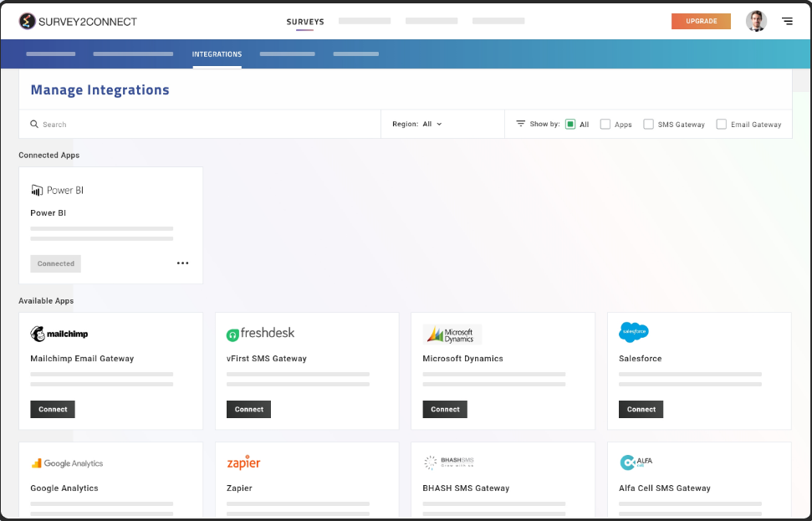Switch to the Integrations tab
812x521 pixels.
217,54
